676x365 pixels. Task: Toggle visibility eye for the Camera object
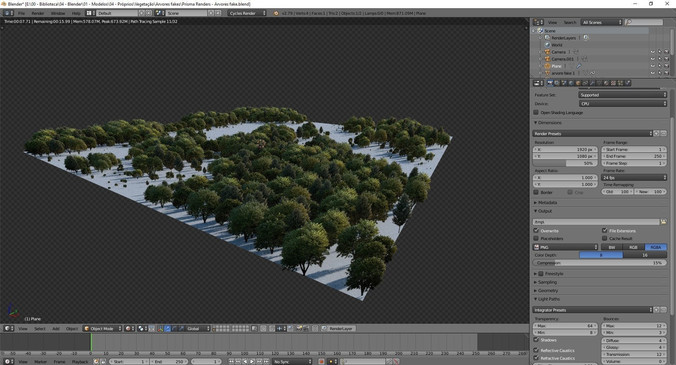tap(652, 52)
